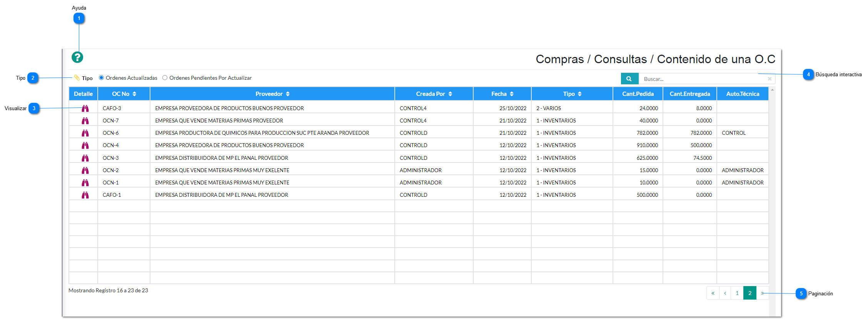Click the Cant.Pedida column header
The image size is (868, 320).
click(638, 94)
